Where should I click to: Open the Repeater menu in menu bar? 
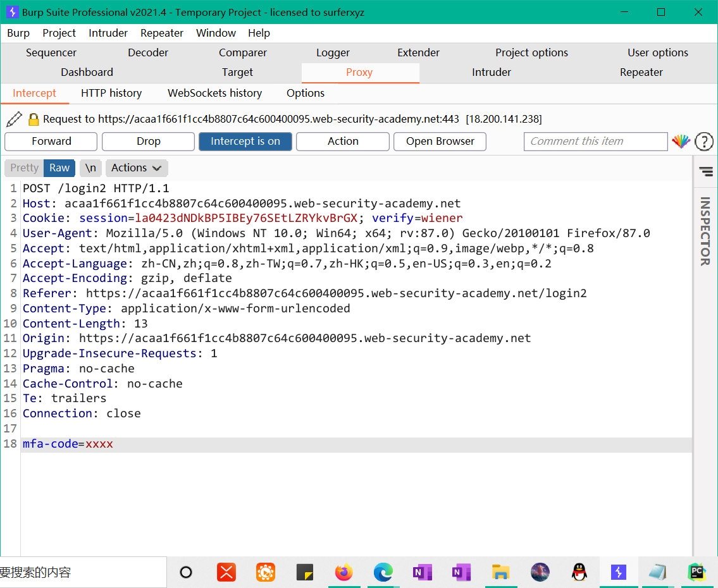(x=162, y=33)
